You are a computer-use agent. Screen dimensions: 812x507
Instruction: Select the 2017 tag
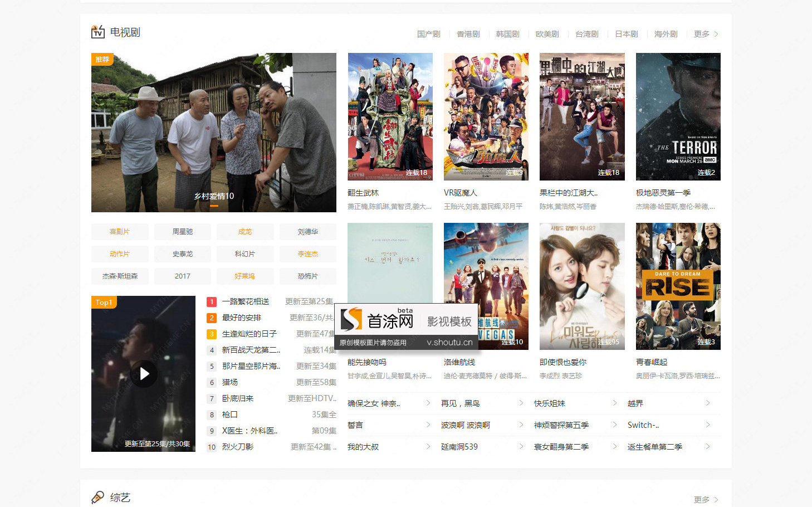[183, 276]
